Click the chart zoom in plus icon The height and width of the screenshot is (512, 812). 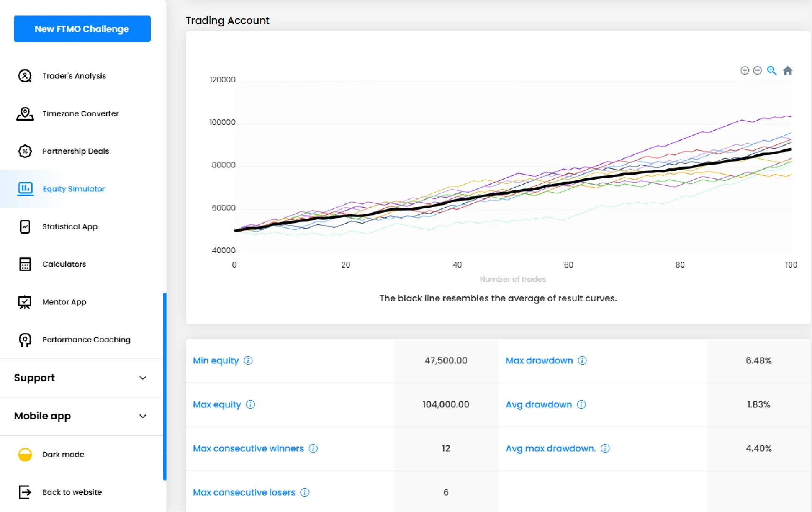(x=744, y=70)
